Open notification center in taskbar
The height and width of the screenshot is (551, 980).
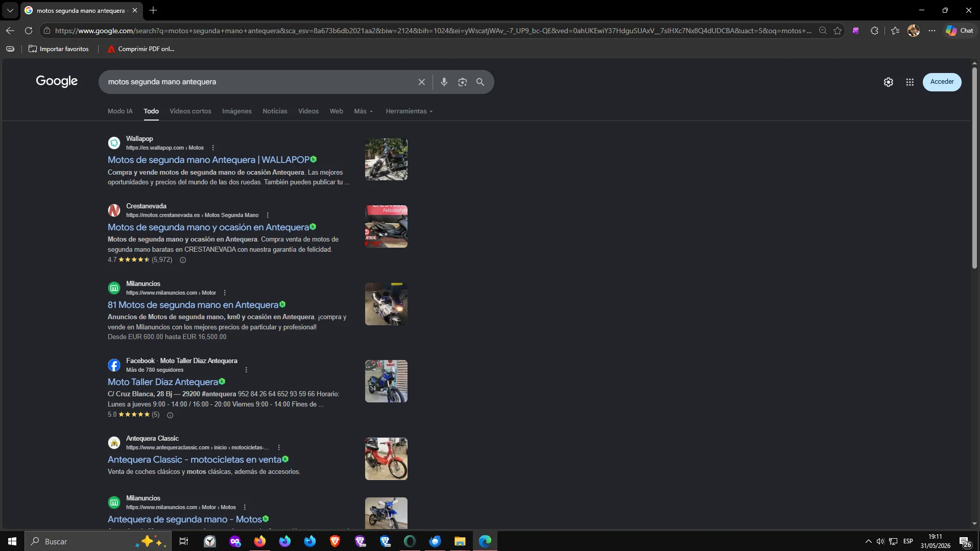click(x=965, y=542)
